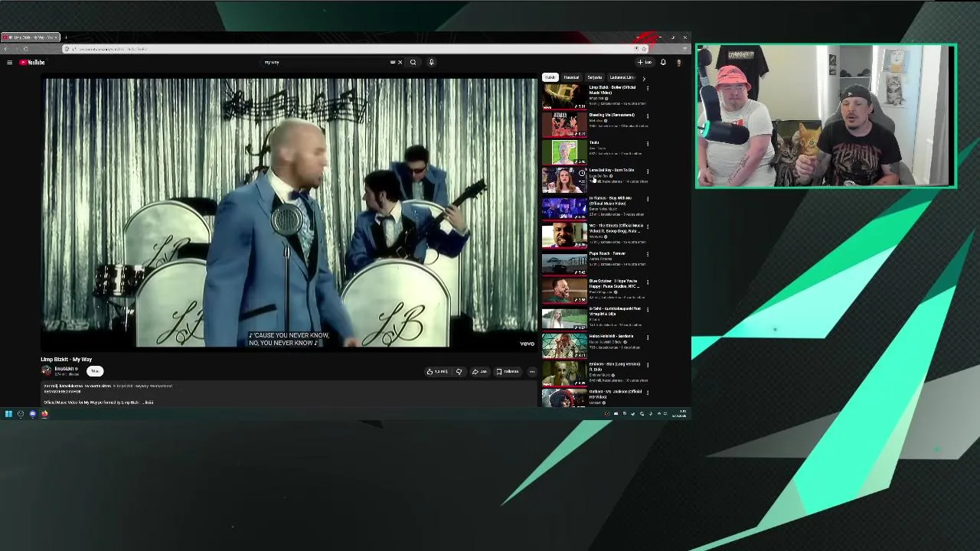980x551 pixels.
Task: Select the 'Haussiasi' filter chip
Action: click(571, 77)
